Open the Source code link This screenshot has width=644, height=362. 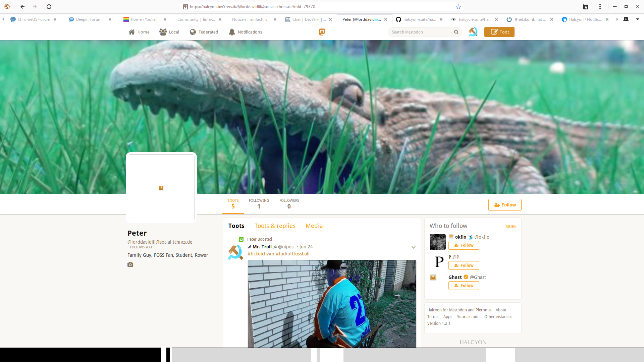[x=468, y=317]
